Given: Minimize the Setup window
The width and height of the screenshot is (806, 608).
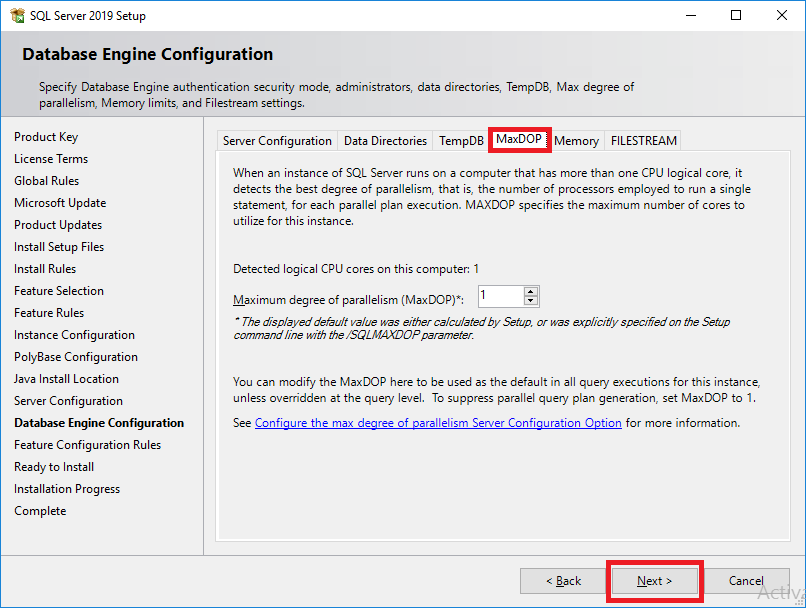Looking at the screenshot, I should click(x=691, y=15).
